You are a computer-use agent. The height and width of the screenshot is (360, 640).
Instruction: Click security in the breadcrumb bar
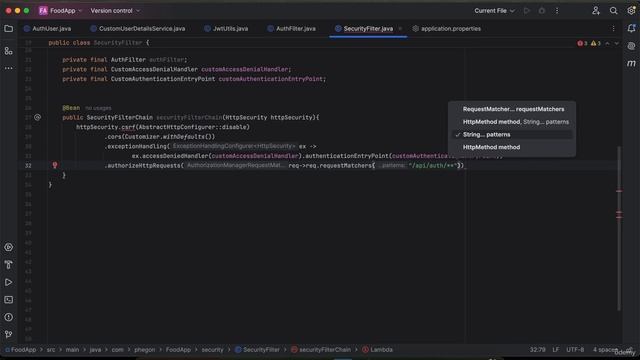212,350
